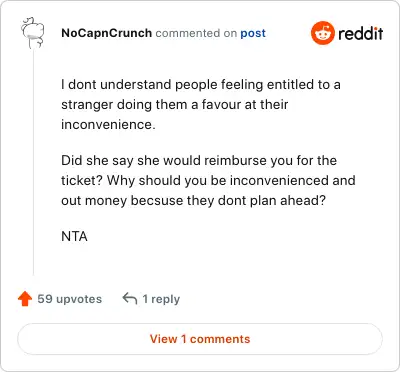Open NoCapnCrunch's user profile

[106, 33]
